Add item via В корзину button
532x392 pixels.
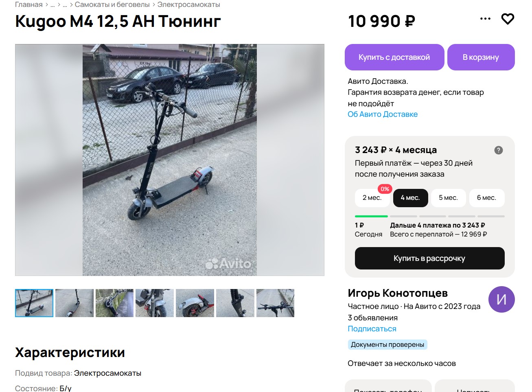[481, 57]
